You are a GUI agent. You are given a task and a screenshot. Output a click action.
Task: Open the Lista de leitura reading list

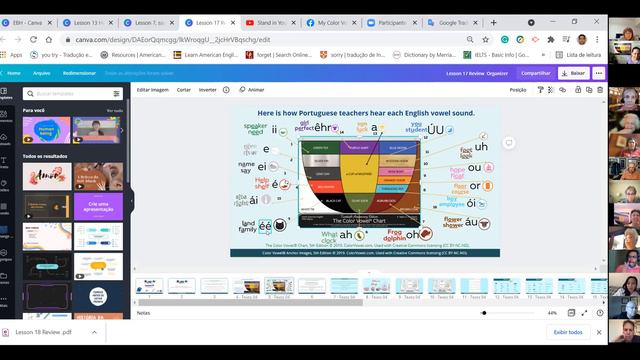click(x=579, y=55)
